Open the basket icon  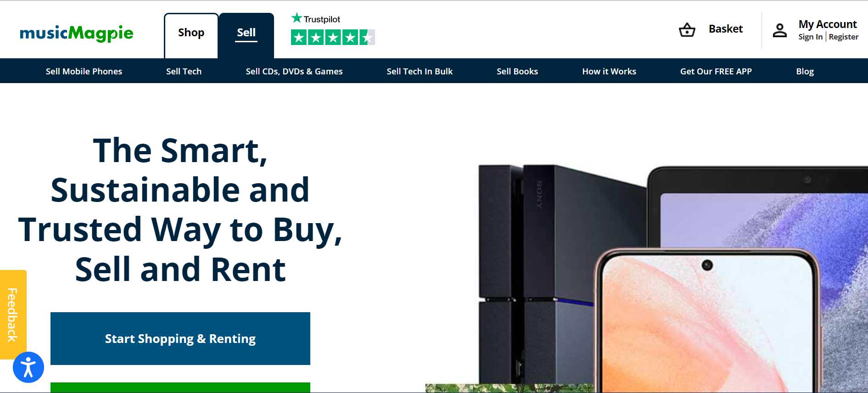point(687,30)
